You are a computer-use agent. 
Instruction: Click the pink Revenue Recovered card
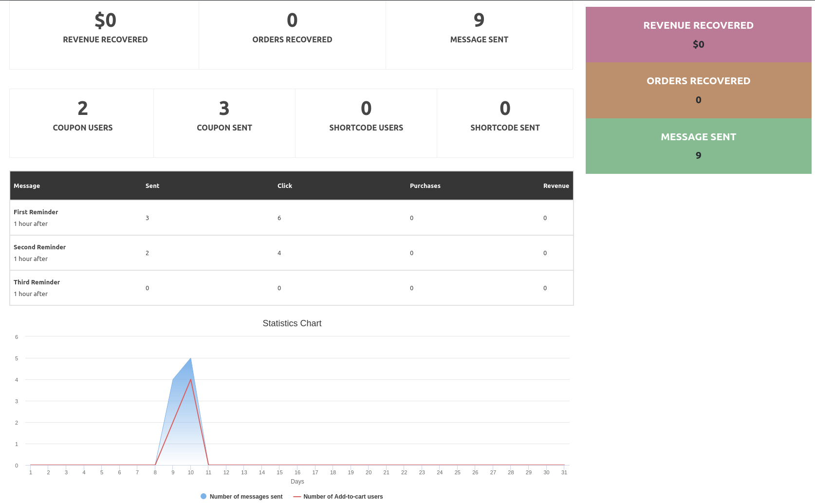pyautogui.click(x=698, y=35)
